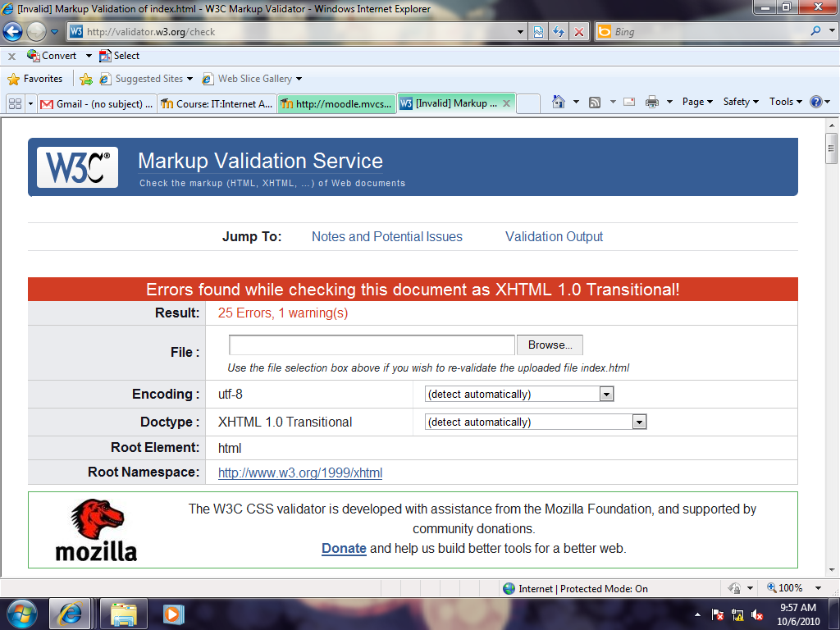The image size is (840, 630).
Task: Click the Print icon in command bar
Action: (652, 102)
